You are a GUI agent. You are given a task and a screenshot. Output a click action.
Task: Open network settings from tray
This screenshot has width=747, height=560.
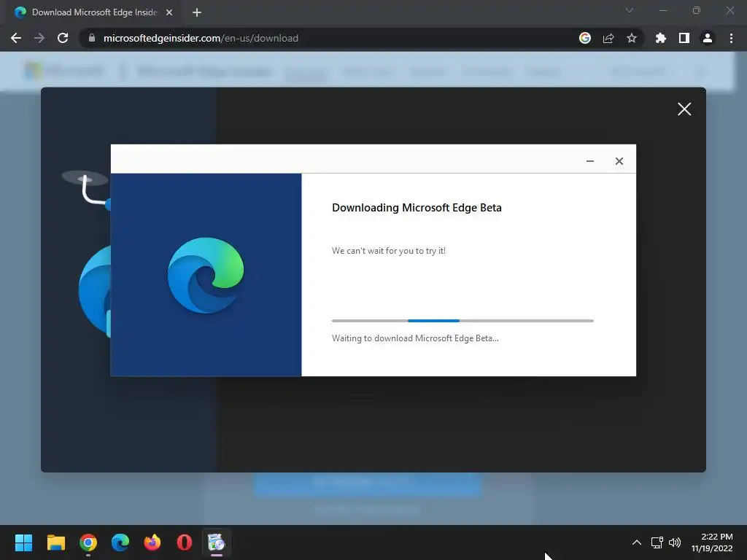click(657, 542)
